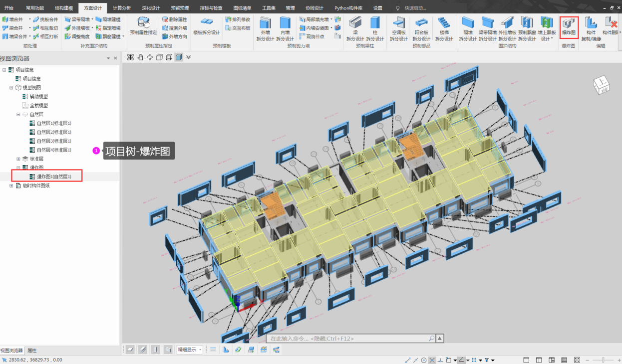Open 爆炸图1(自然层1) in project tree
Viewport: 622px width, 364px height.
click(x=54, y=177)
